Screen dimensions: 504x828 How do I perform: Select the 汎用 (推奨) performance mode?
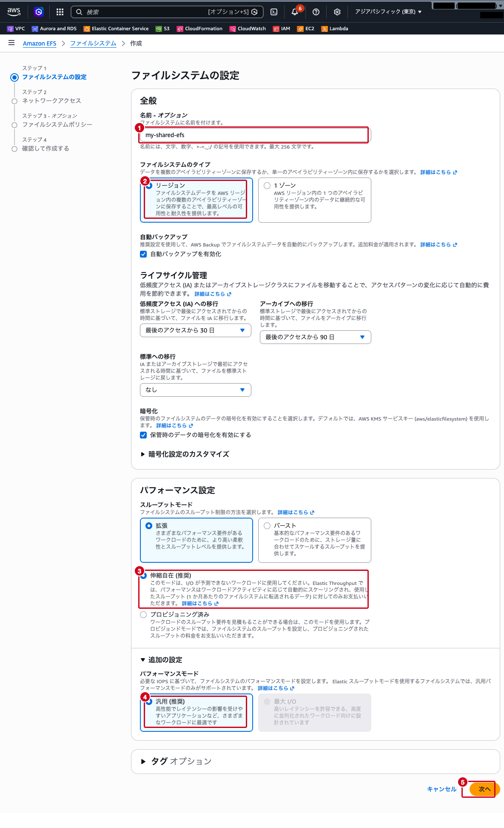196,713
